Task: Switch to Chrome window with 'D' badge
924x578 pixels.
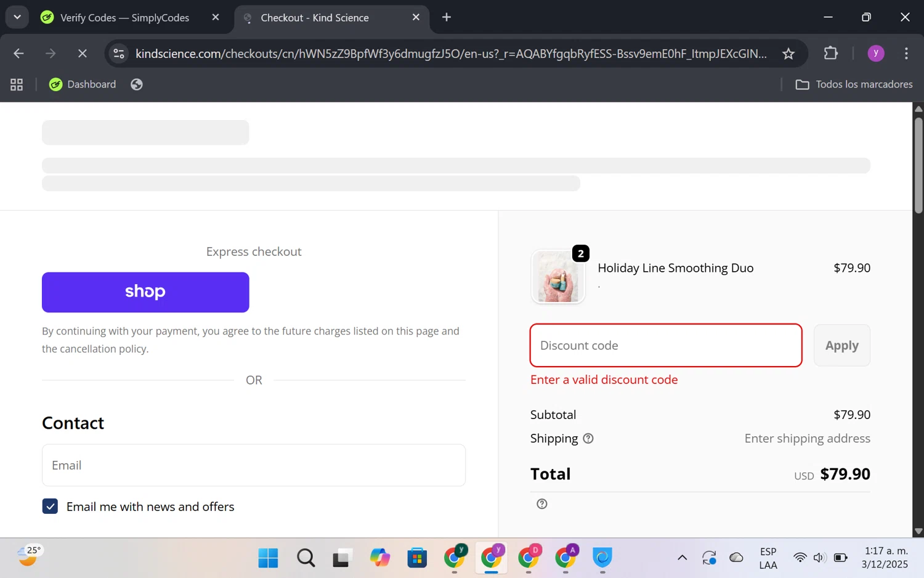Action: [x=529, y=558]
